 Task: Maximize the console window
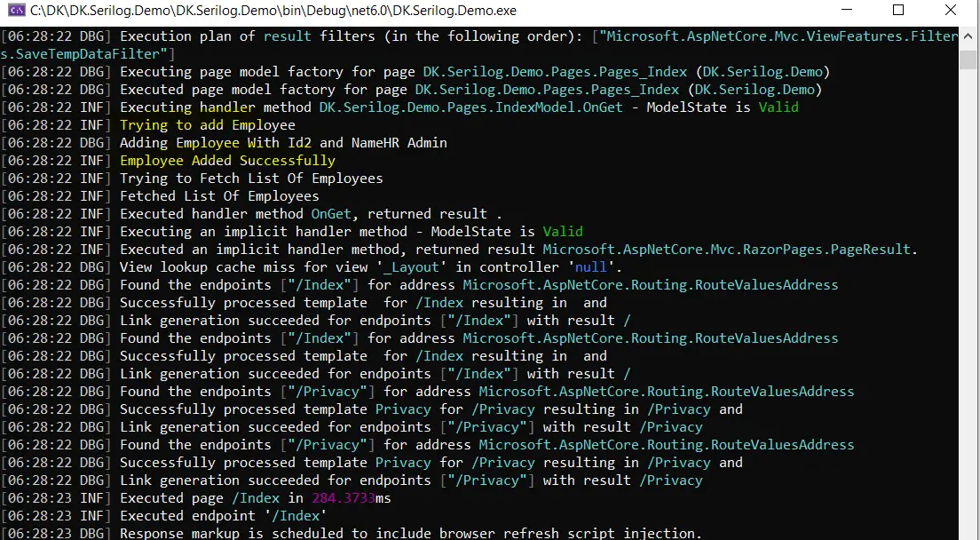click(x=898, y=10)
